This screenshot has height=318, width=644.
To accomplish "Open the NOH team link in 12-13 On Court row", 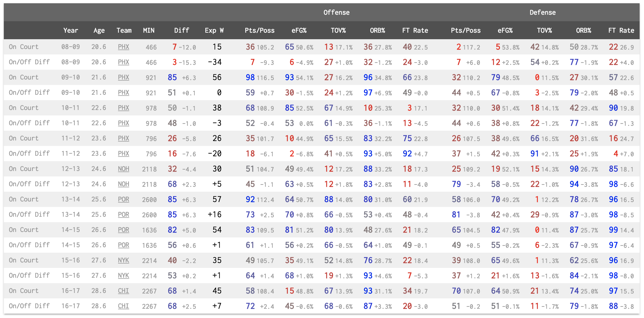I will (x=124, y=169).
